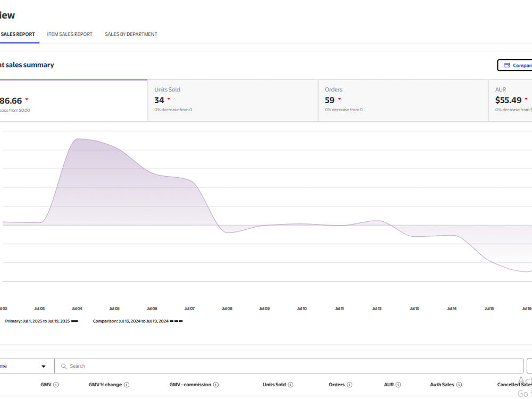The width and height of the screenshot is (532, 399).
Task: Open the Sales by Department tab
Action: (x=131, y=34)
